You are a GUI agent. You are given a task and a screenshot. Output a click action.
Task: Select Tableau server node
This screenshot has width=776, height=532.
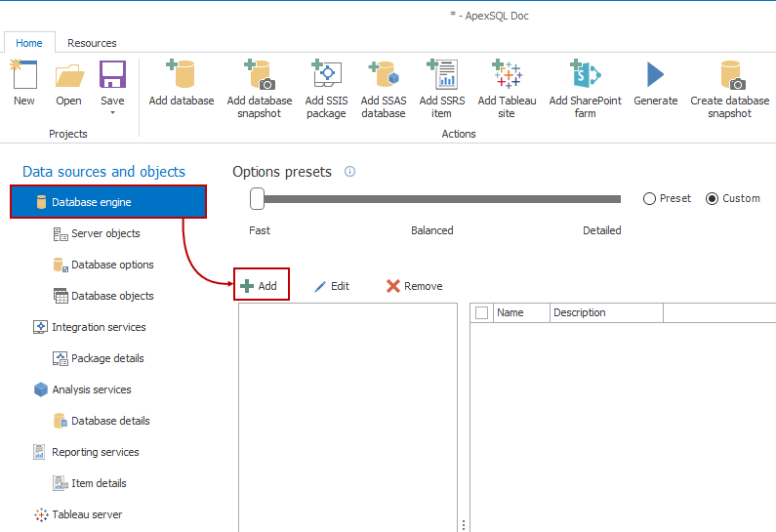[78, 514]
